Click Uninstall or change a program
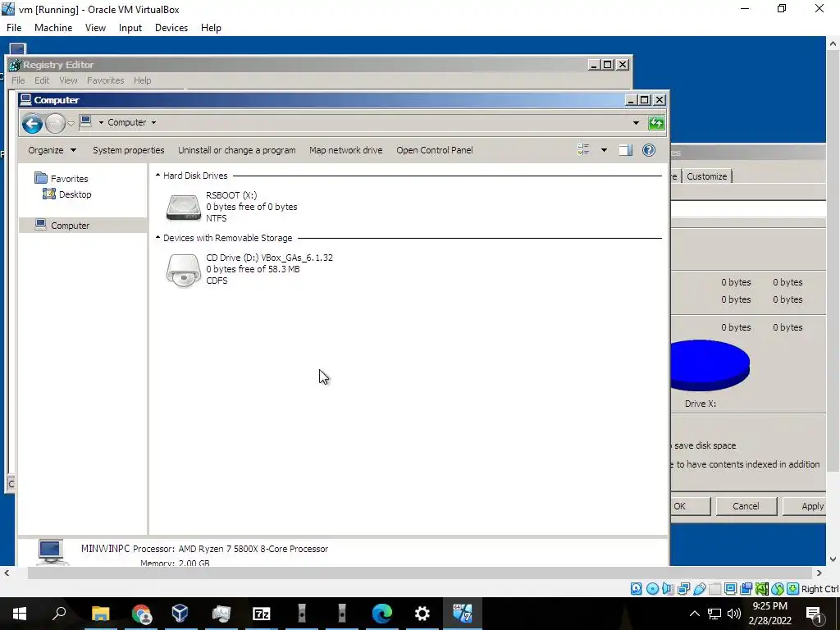 pos(237,150)
